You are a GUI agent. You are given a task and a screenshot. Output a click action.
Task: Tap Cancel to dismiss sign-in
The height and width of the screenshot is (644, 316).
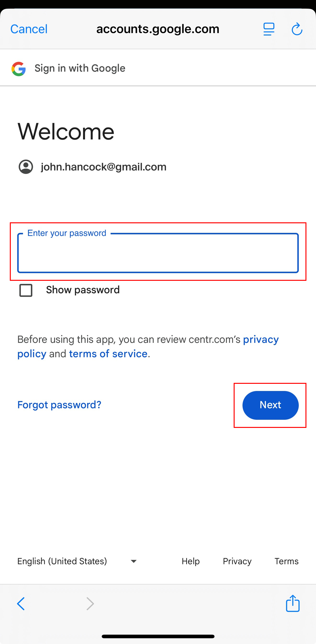(29, 29)
